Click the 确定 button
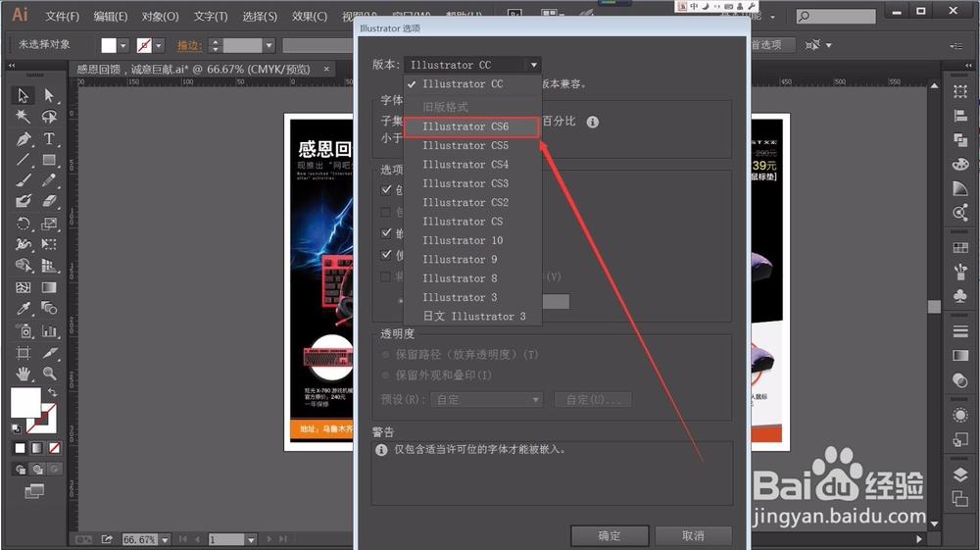Screen dimensions: 980x550 click(610, 535)
